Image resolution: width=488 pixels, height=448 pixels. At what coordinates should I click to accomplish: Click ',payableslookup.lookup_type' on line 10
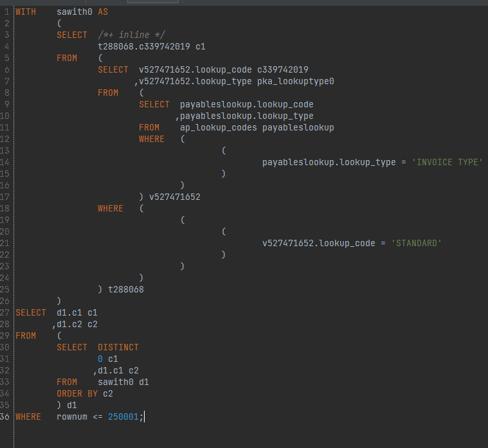click(244, 116)
